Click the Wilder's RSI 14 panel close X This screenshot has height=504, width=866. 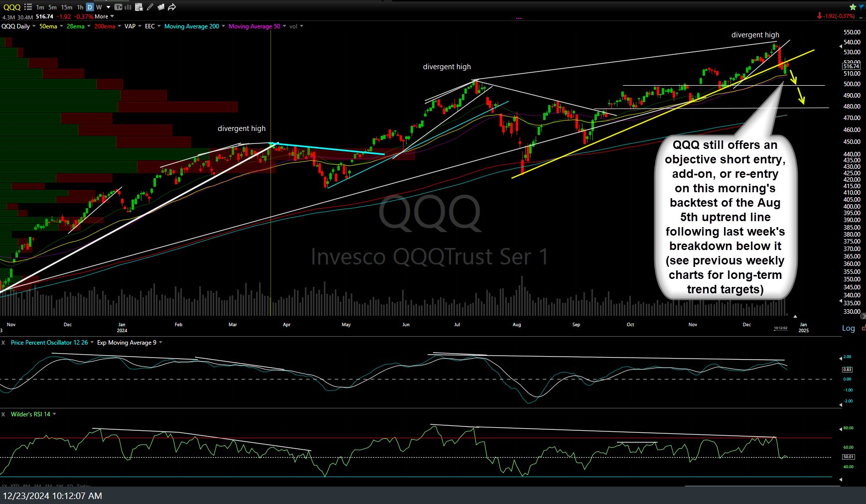click(2, 414)
